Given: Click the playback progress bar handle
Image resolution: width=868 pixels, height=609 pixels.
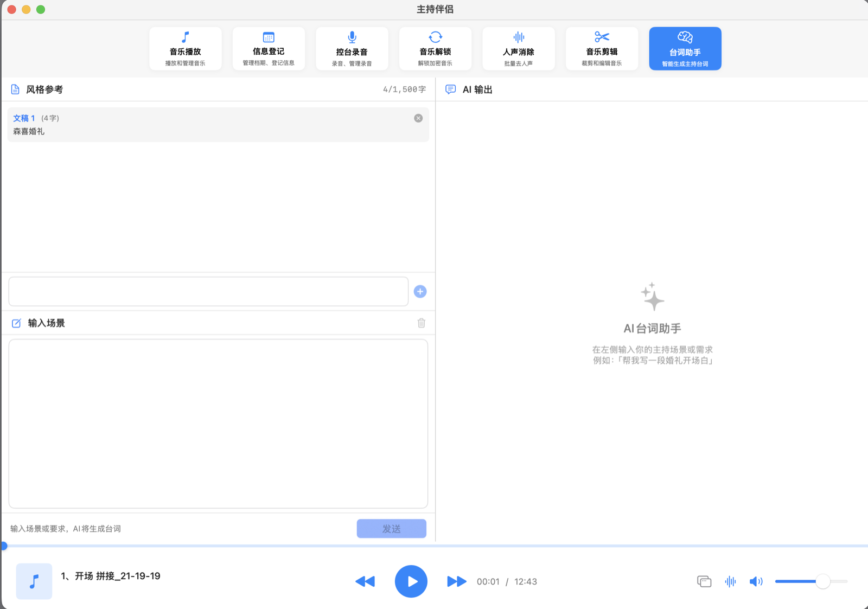Looking at the screenshot, I should [x=4, y=546].
